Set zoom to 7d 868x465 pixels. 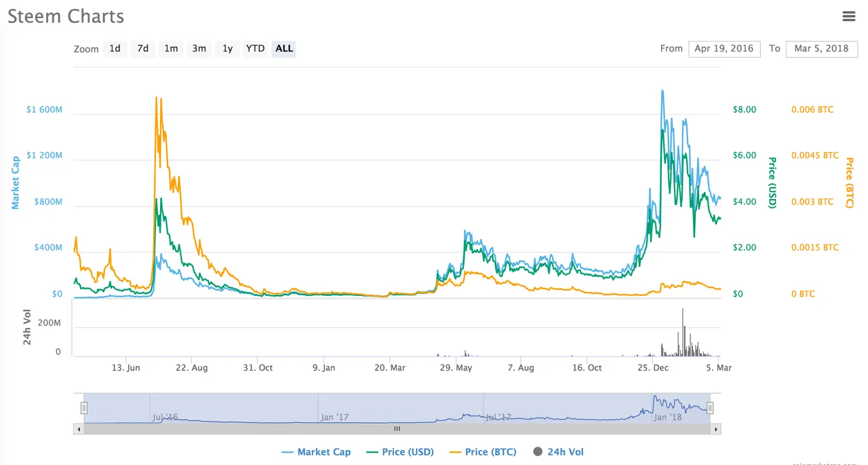(x=143, y=49)
